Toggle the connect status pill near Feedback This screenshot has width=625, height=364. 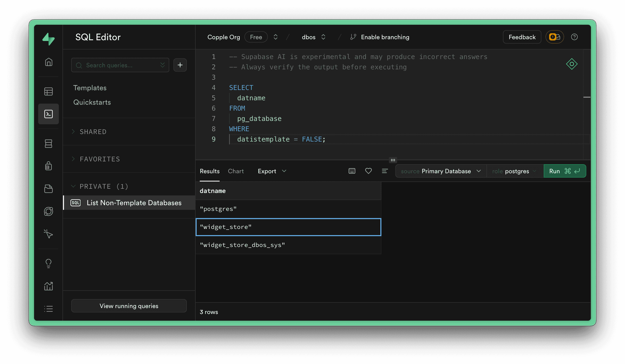point(555,37)
